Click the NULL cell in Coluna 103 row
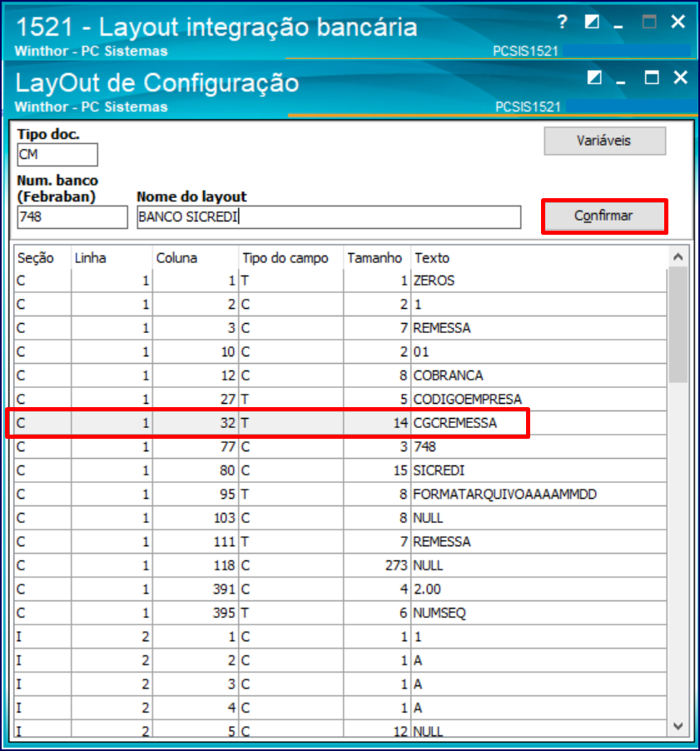The height and width of the screenshot is (751, 700). pyautogui.click(x=539, y=518)
